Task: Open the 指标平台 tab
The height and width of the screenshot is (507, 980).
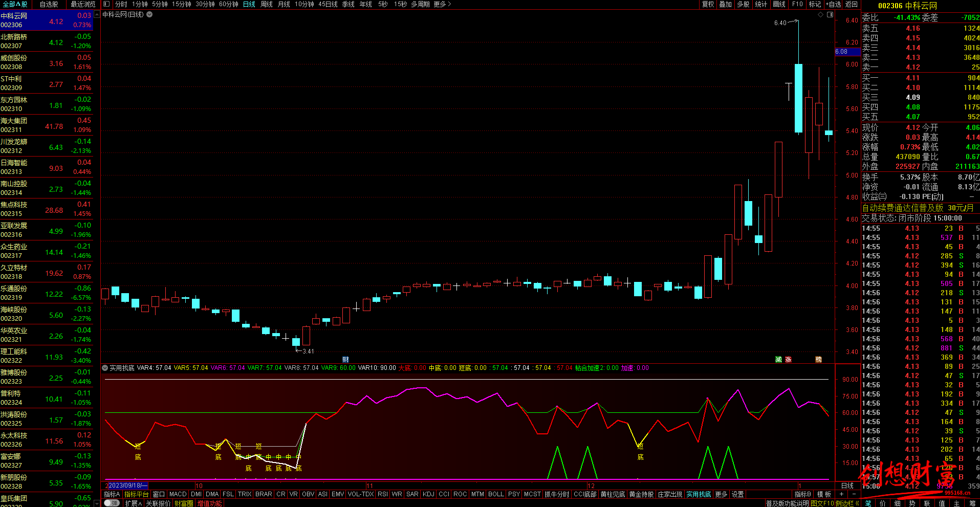Action: tap(136, 494)
